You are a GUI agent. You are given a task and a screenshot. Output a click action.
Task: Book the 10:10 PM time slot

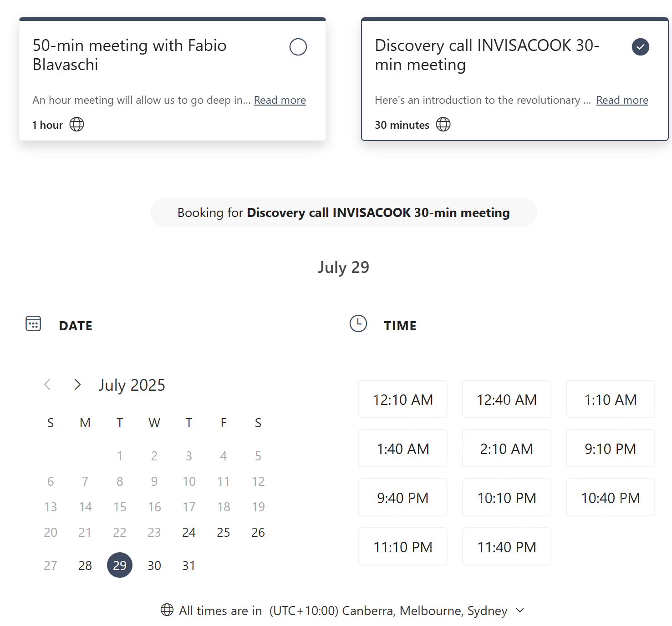pos(507,498)
